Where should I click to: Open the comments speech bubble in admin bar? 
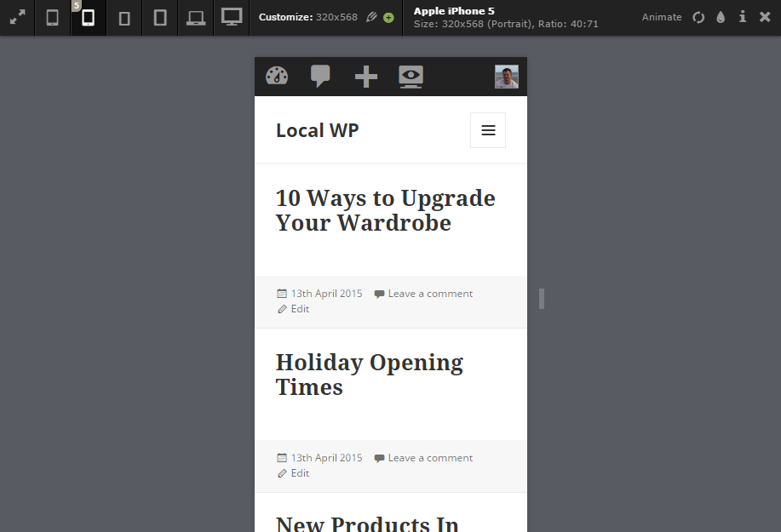320,76
